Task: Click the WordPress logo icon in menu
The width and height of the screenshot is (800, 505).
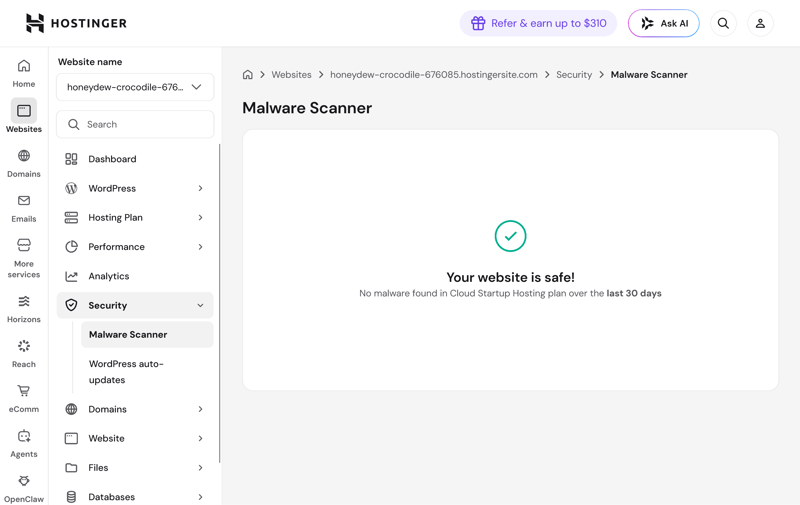Action: tap(71, 188)
